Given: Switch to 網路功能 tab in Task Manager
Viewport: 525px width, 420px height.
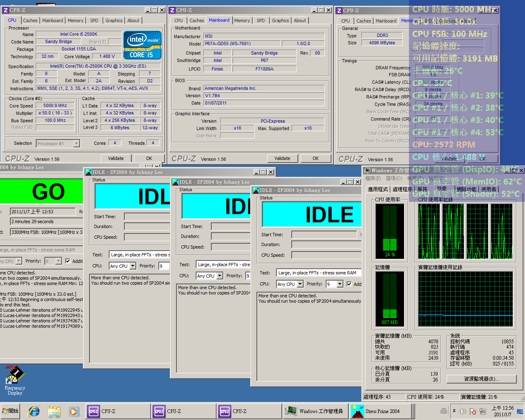Looking at the screenshot, I should (x=466, y=189).
